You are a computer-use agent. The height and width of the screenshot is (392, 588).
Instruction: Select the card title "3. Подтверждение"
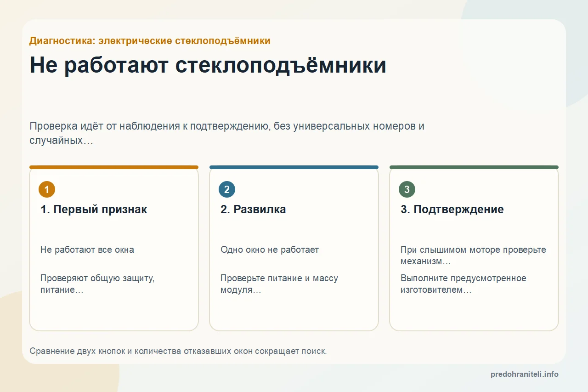coord(452,210)
